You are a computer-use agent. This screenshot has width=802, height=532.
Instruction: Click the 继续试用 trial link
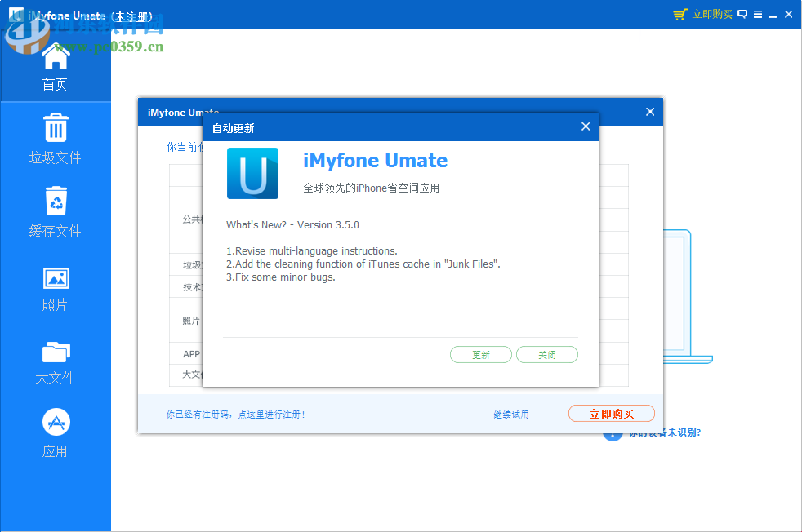[510, 413]
